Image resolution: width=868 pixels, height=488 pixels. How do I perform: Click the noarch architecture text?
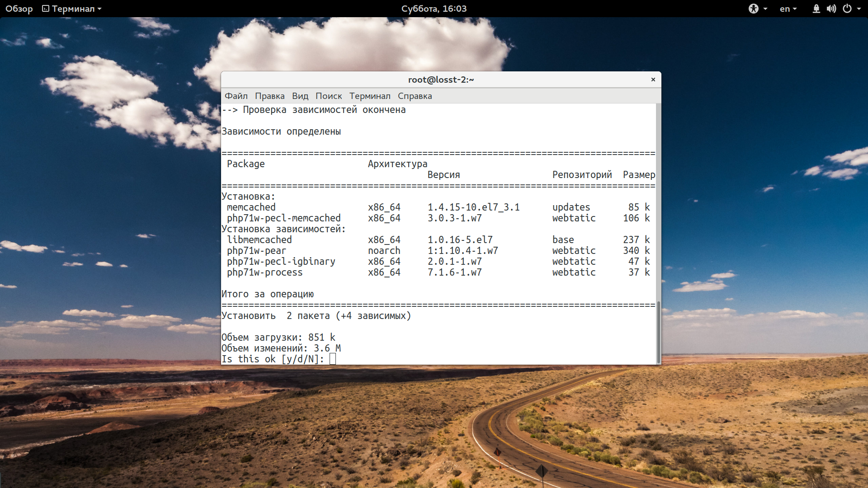[x=384, y=250]
